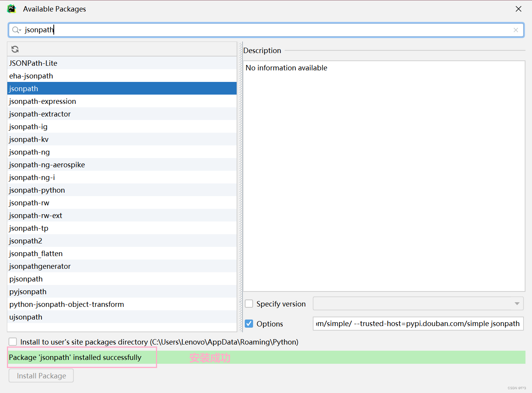This screenshot has width=532, height=393.
Task: Select jsonpathgenerator package
Action: point(122,266)
